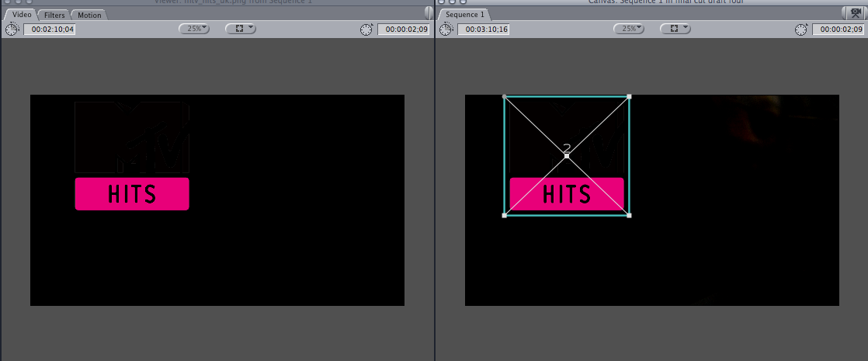This screenshot has height=361, width=868.
Task: Click the Canvas current timecode field 00:00:02;09
Action: point(838,30)
